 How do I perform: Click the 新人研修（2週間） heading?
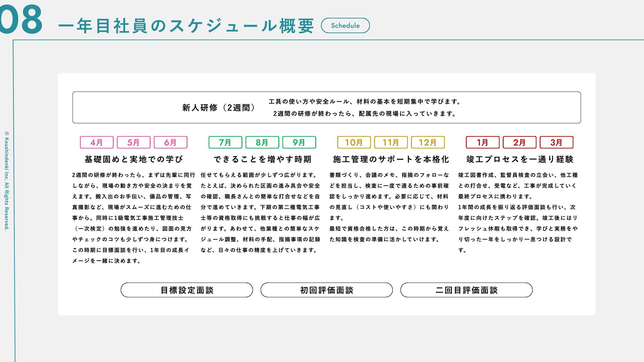[220, 108]
